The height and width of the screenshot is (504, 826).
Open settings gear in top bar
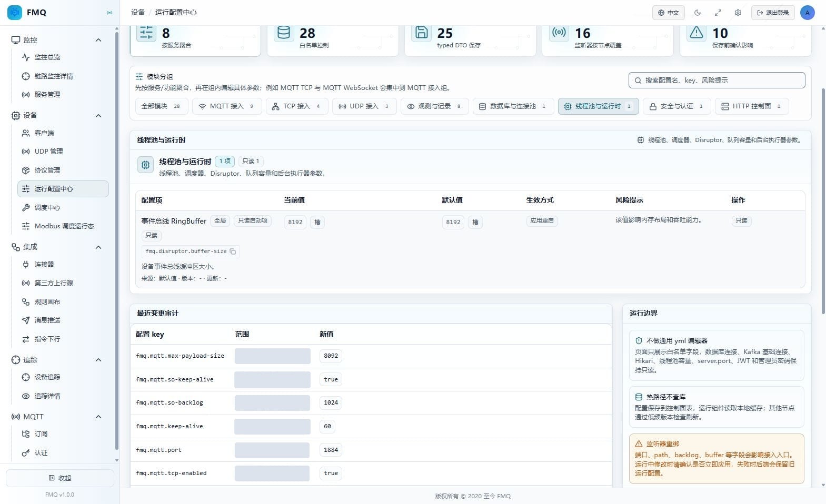738,13
